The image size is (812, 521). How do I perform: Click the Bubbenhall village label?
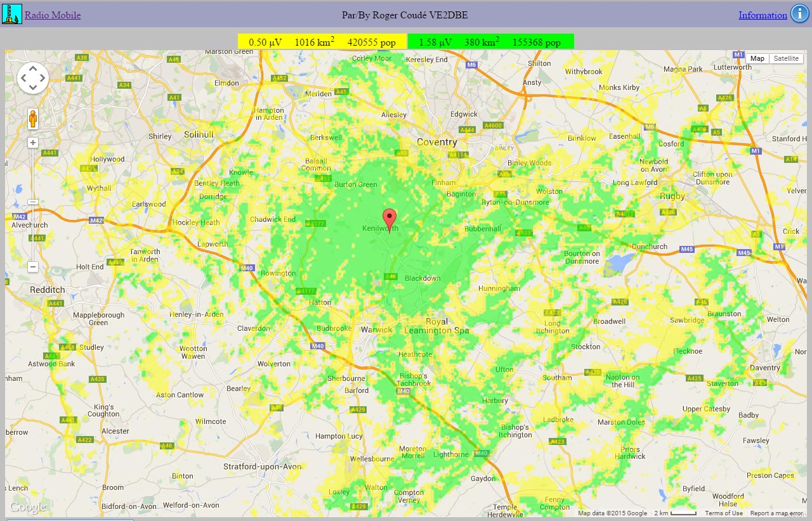click(483, 229)
